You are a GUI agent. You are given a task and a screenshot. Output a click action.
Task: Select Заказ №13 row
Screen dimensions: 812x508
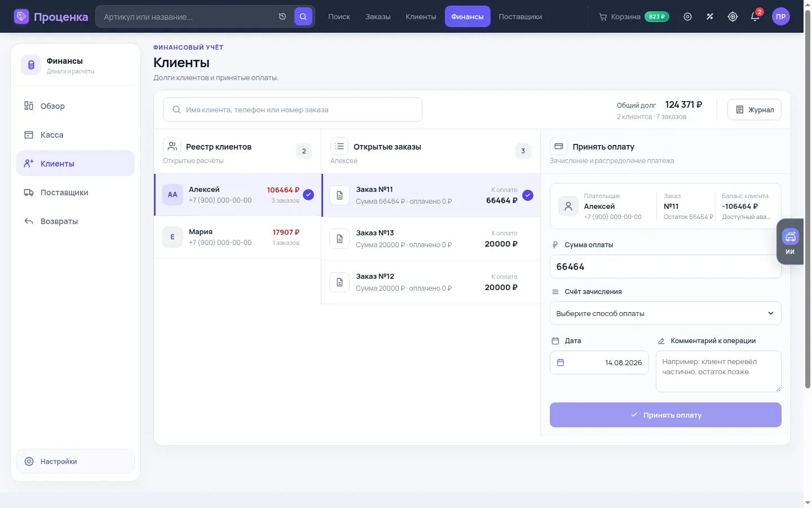(431, 239)
